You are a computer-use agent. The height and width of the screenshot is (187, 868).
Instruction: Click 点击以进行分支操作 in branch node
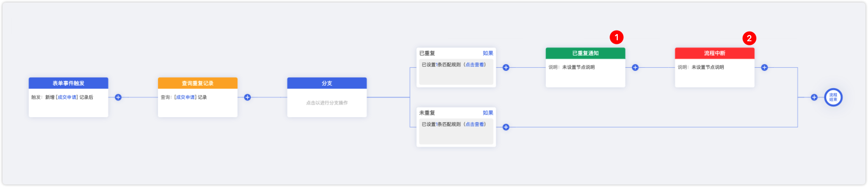pyautogui.click(x=327, y=103)
